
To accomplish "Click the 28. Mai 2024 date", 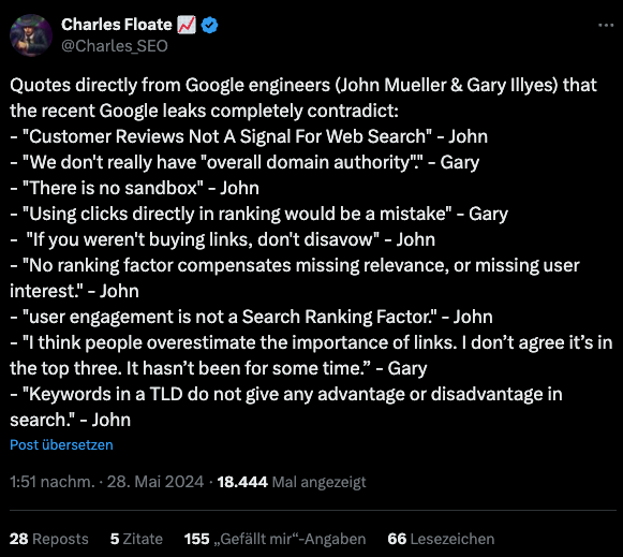I will click(x=155, y=482).
